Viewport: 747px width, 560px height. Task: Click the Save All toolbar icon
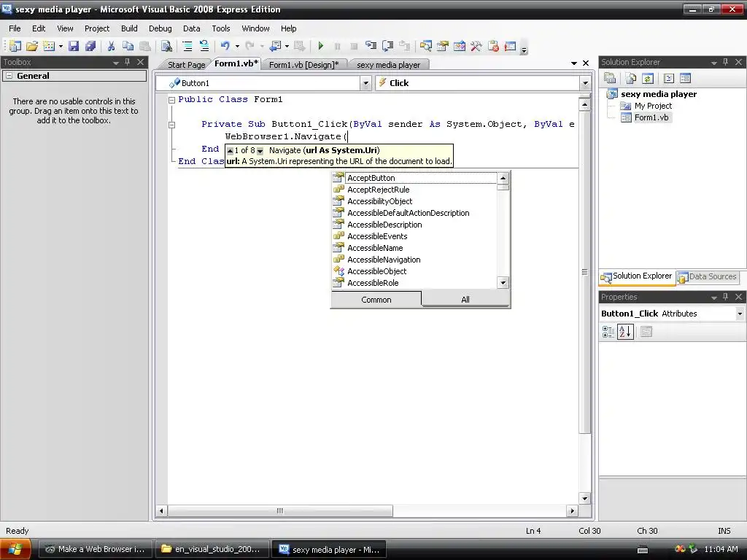tap(90, 46)
